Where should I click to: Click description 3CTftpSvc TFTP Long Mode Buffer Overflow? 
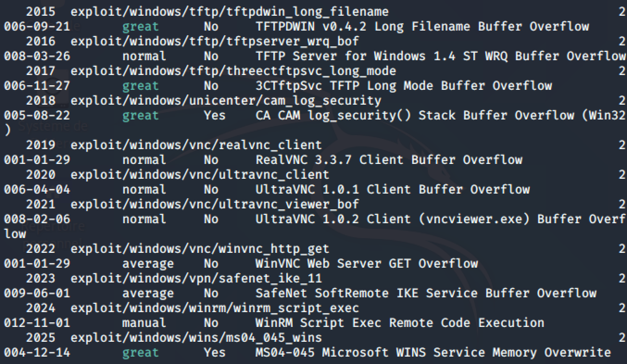pyautogui.click(x=404, y=86)
